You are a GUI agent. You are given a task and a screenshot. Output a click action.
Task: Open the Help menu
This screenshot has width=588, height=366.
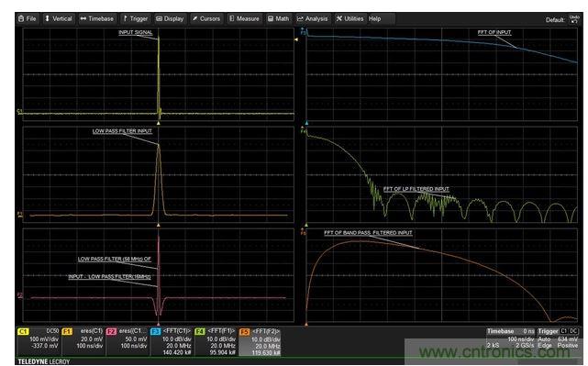coord(374,18)
